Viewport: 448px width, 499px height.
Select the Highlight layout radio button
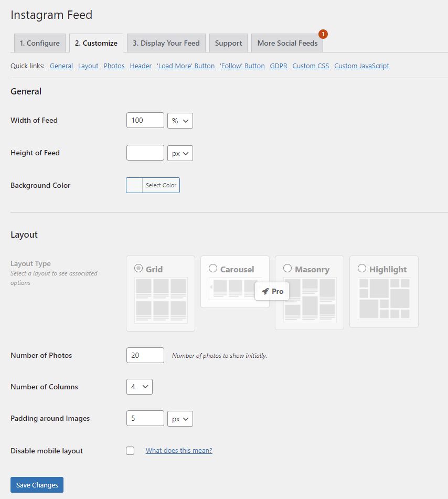[362, 268]
